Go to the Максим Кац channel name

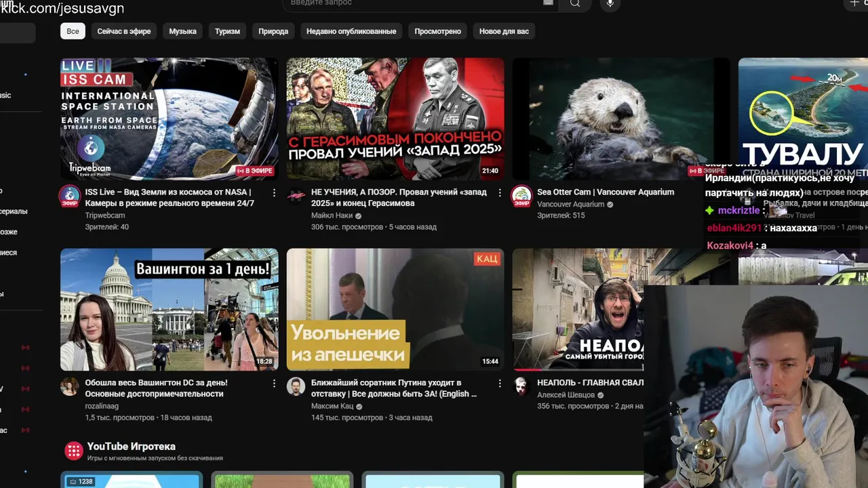click(x=332, y=406)
